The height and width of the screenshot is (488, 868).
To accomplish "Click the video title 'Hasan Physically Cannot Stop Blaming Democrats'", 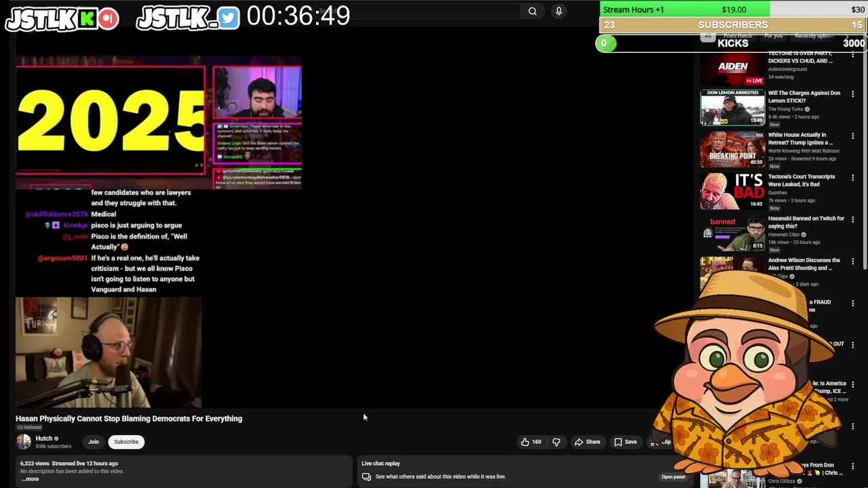I will coord(129,419).
